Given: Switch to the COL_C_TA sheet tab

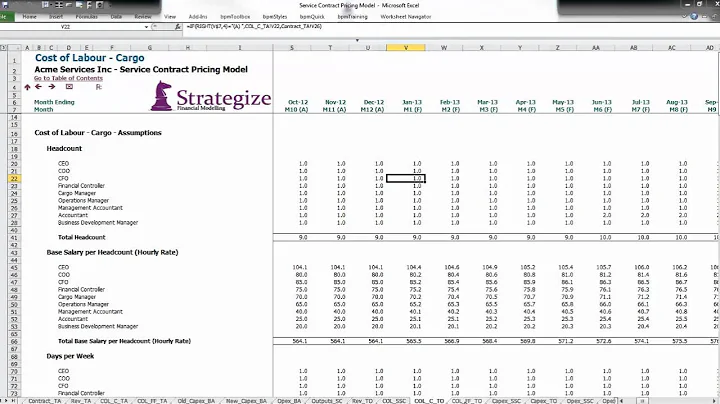Looking at the screenshot, I should click(x=114, y=401).
